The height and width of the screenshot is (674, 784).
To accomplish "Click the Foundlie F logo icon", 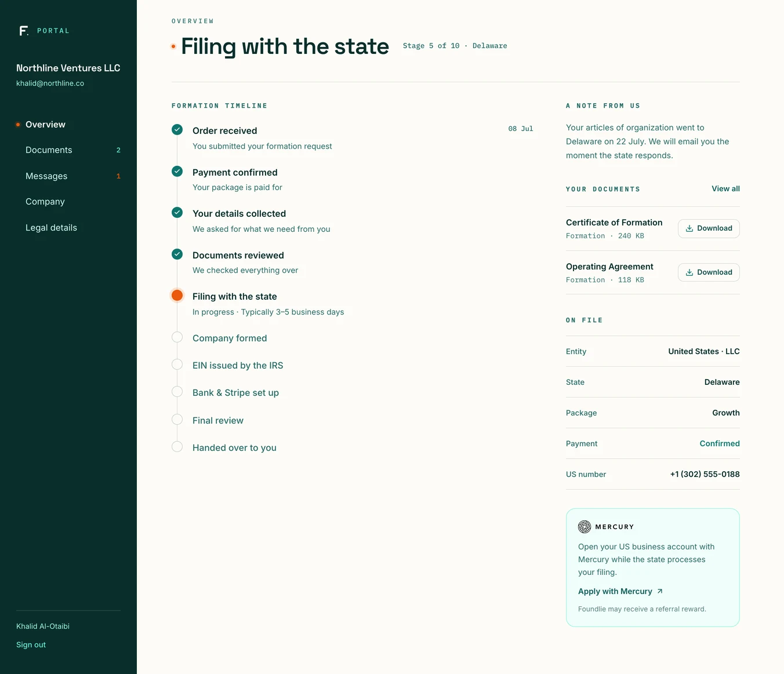I will pyautogui.click(x=24, y=31).
